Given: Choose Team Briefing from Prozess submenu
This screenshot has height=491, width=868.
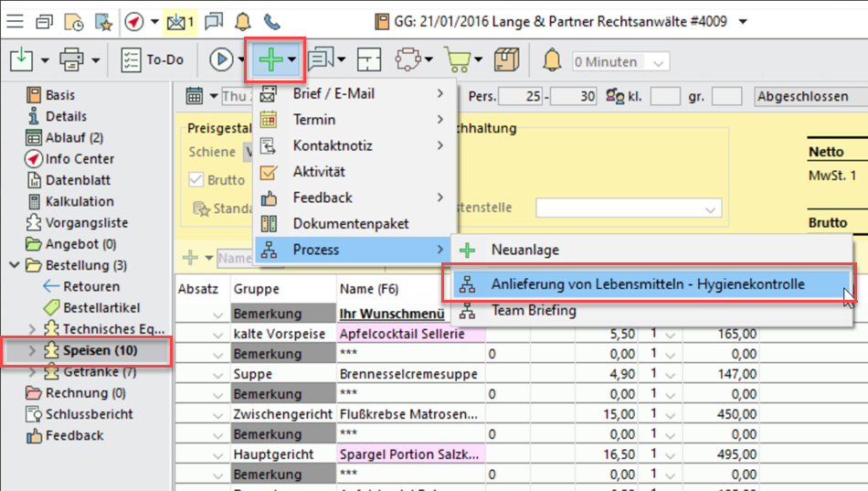Looking at the screenshot, I should (x=534, y=310).
